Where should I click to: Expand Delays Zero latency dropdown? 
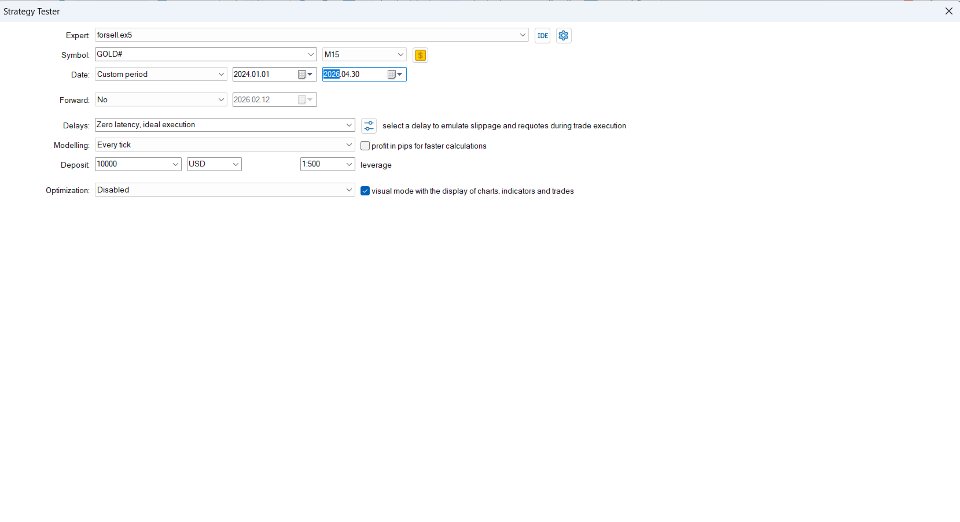[x=349, y=125]
